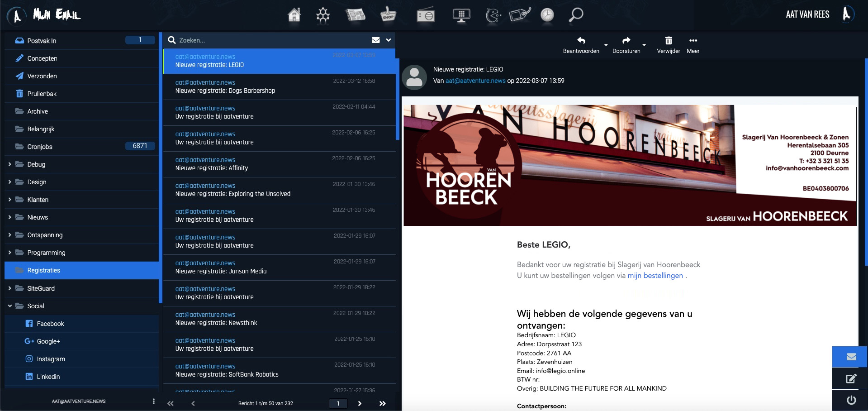Open the Facebook subfolder
This screenshot has height=411, width=868.
[81, 324]
